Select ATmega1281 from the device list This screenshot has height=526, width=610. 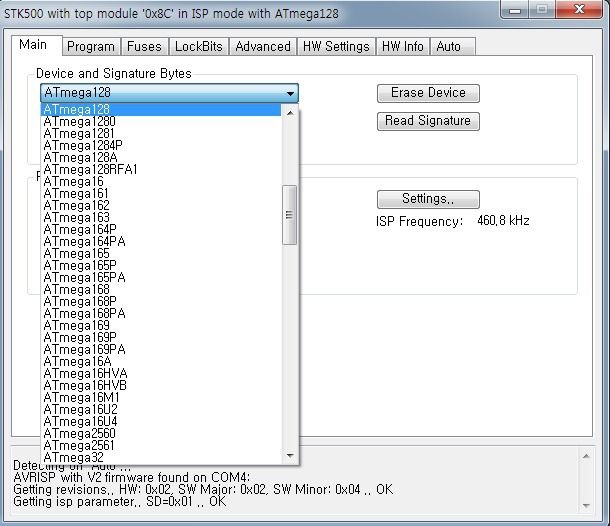coord(161,133)
